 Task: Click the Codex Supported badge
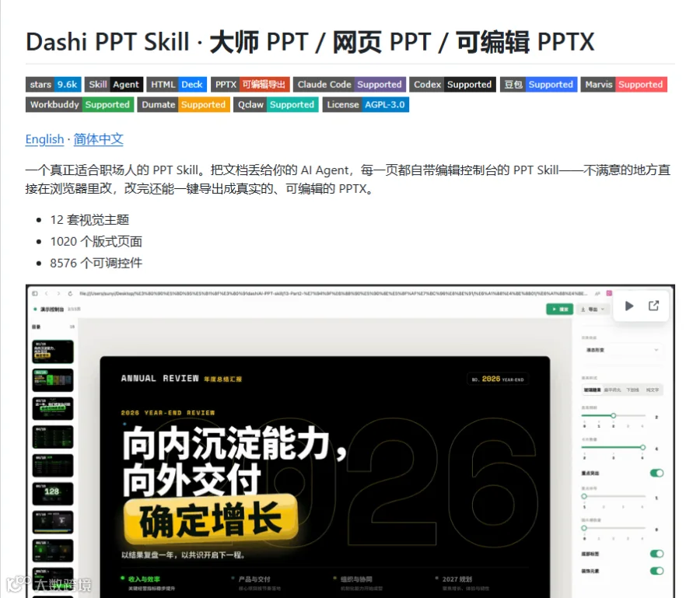click(x=453, y=84)
